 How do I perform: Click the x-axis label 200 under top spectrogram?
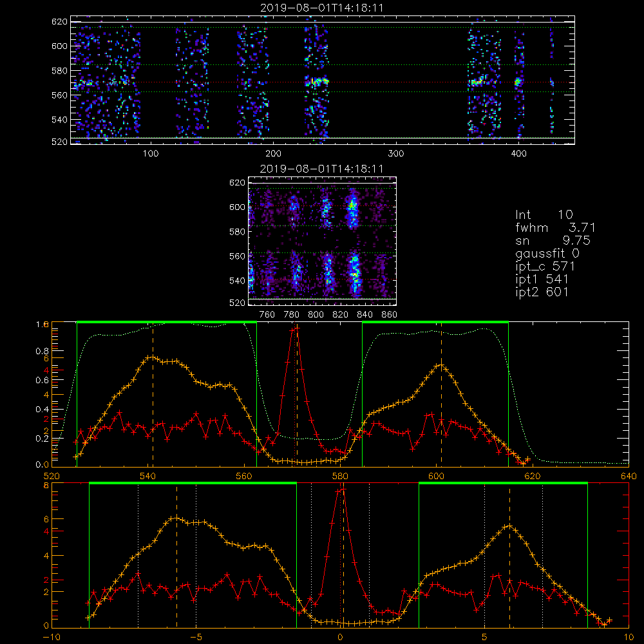click(273, 154)
